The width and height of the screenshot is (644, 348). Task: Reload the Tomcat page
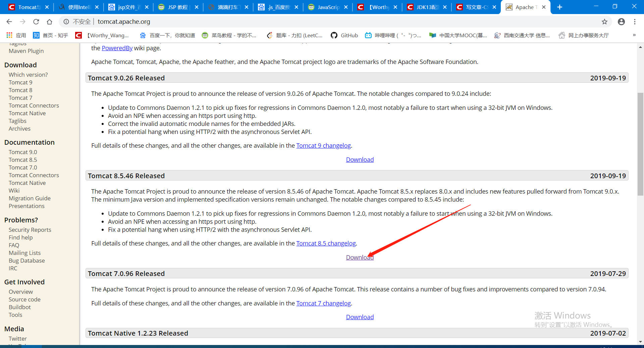36,22
